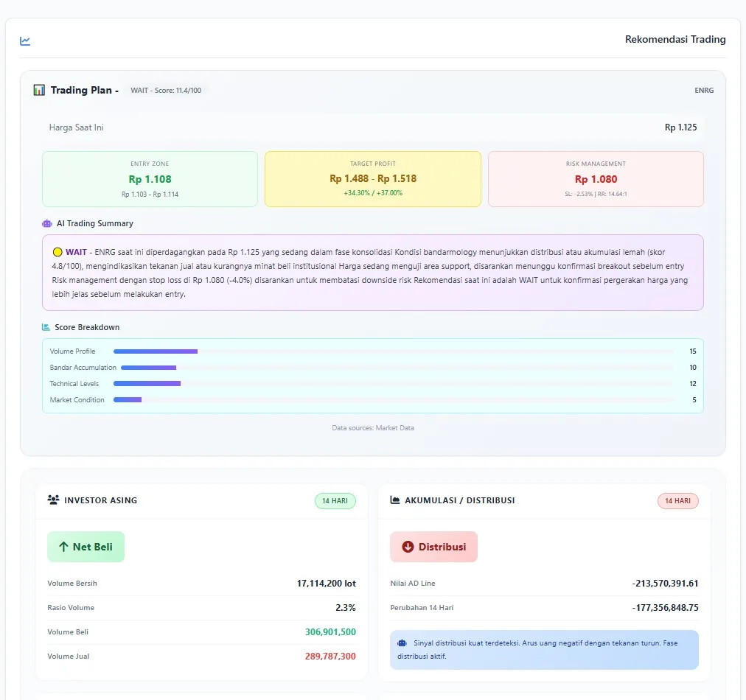Open the Target Profit card
This screenshot has height=700, width=746.
point(373,179)
